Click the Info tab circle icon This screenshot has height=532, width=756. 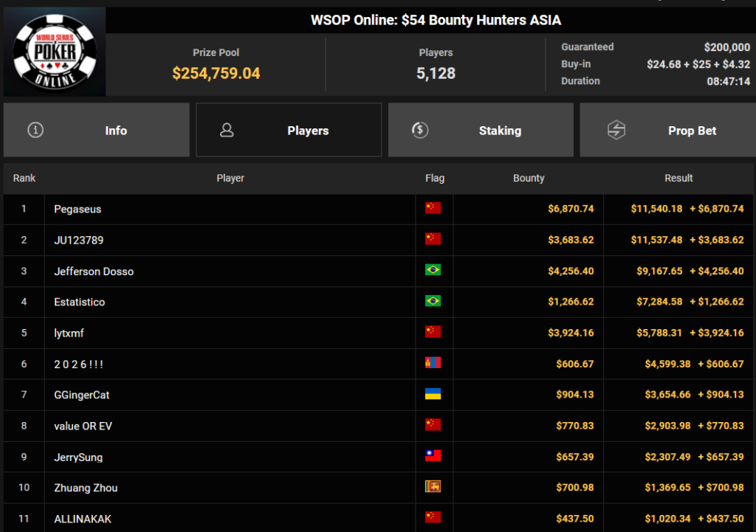[35, 130]
